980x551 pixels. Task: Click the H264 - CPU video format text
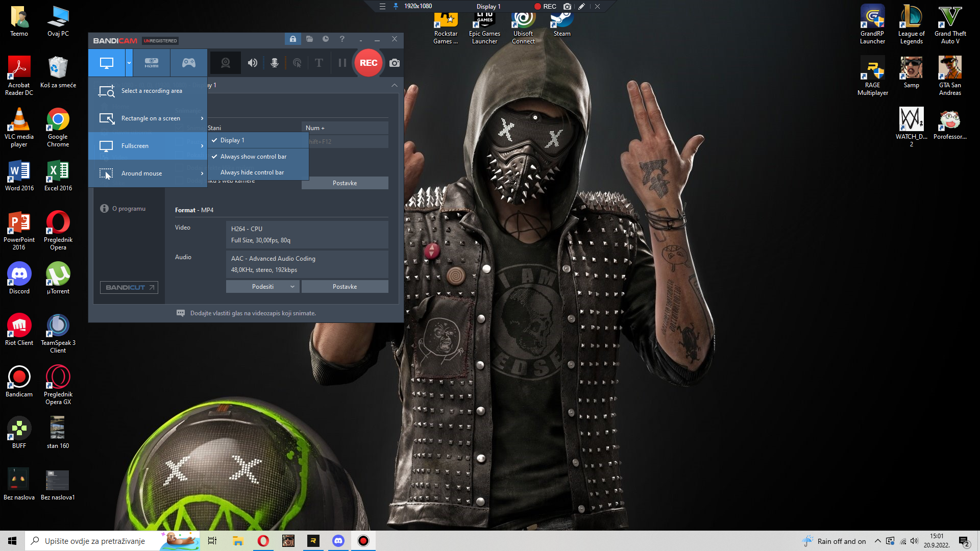click(247, 229)
